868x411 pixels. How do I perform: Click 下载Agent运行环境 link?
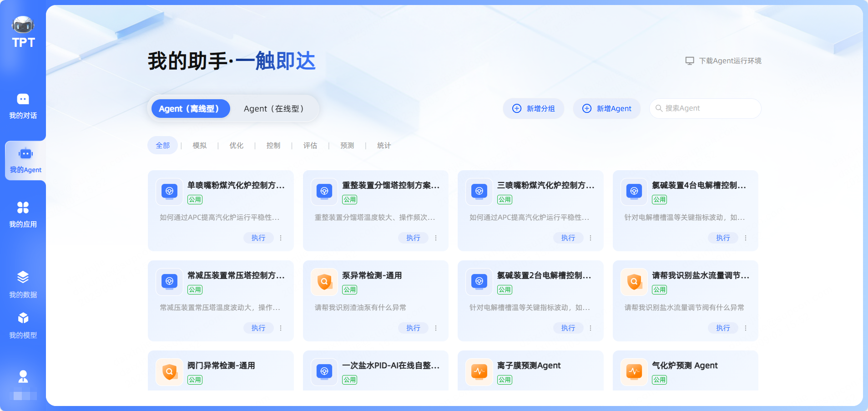(x=723, y=61)
